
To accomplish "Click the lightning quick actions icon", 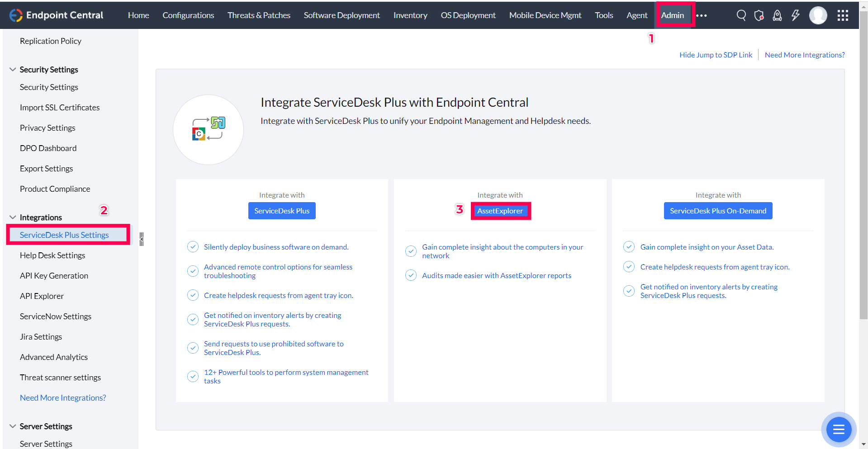I will click(x=795, y=15).
